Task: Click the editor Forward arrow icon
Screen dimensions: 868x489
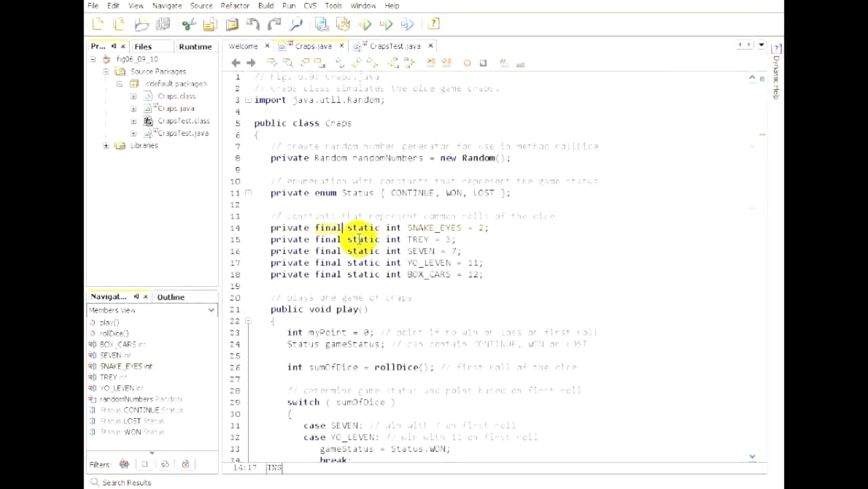Action: click(x=251, y=63)
